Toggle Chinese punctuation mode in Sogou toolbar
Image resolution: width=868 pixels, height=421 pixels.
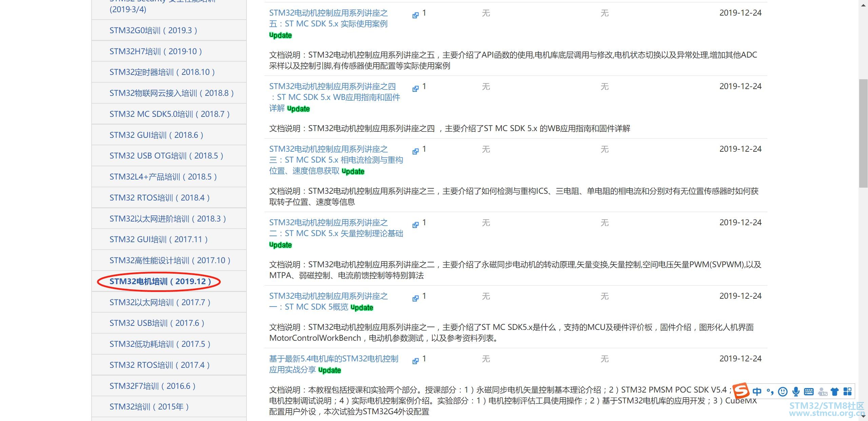click(x=770, y=392)
